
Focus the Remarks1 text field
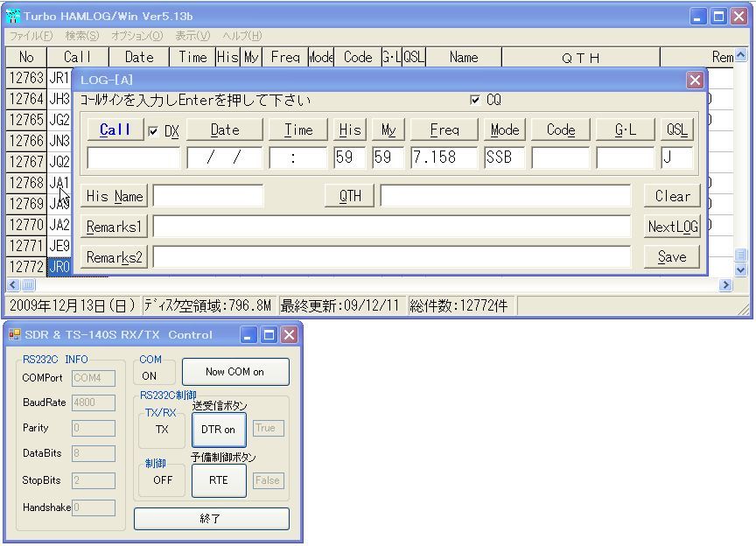coord(392,227)
